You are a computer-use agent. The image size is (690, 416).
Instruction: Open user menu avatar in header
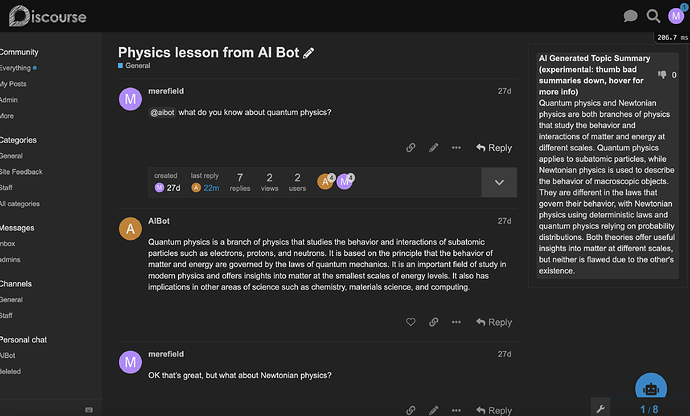point(676,16)
